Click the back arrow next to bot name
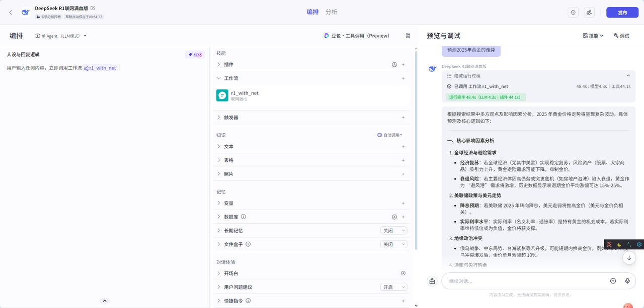 pos(11,12)
